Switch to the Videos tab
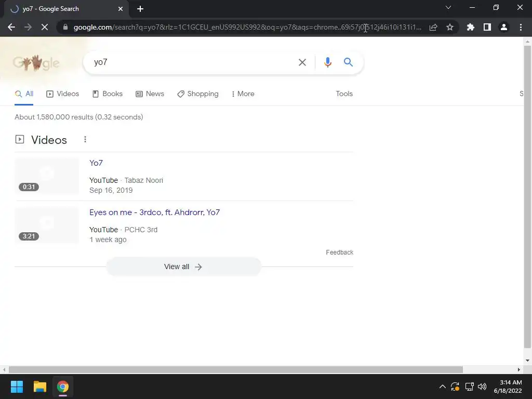 click(63, 94)
